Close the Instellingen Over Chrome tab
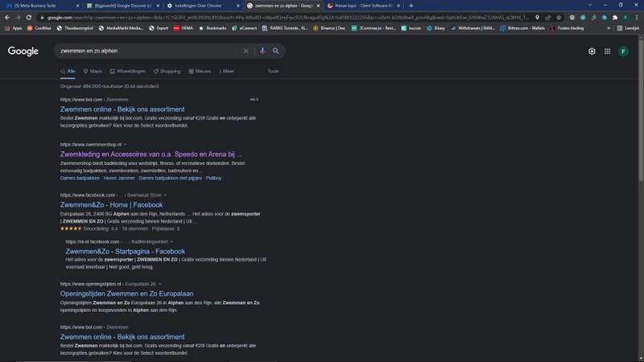Image resolution: width=644 pixels, height=362 pixels. pyautogui.click(x=237, y=6)
